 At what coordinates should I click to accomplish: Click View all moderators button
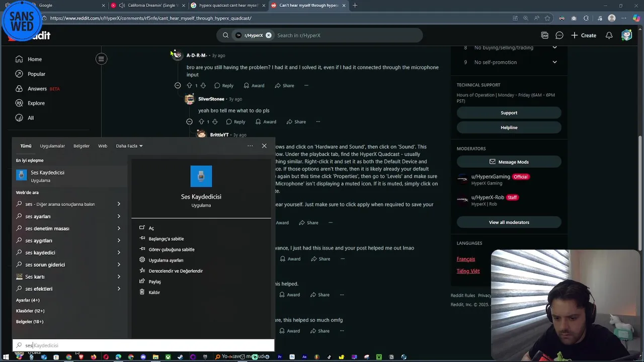tap(509, 222)
